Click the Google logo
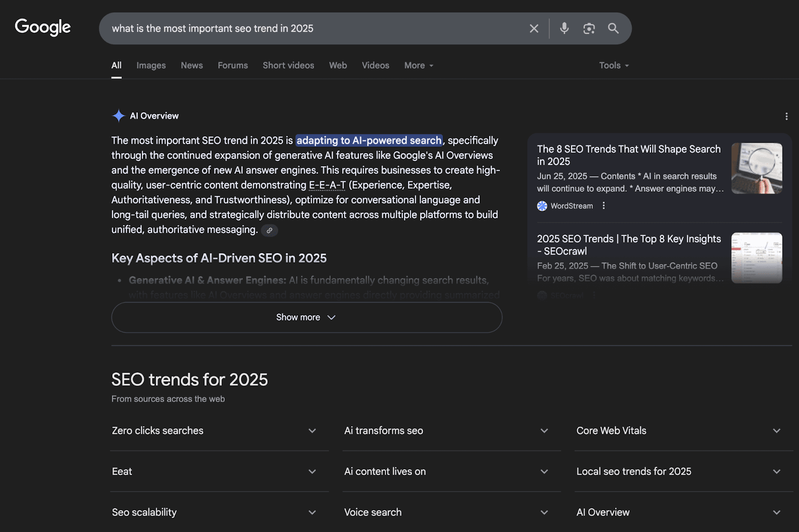799x532 pixels. pos(42,27)
